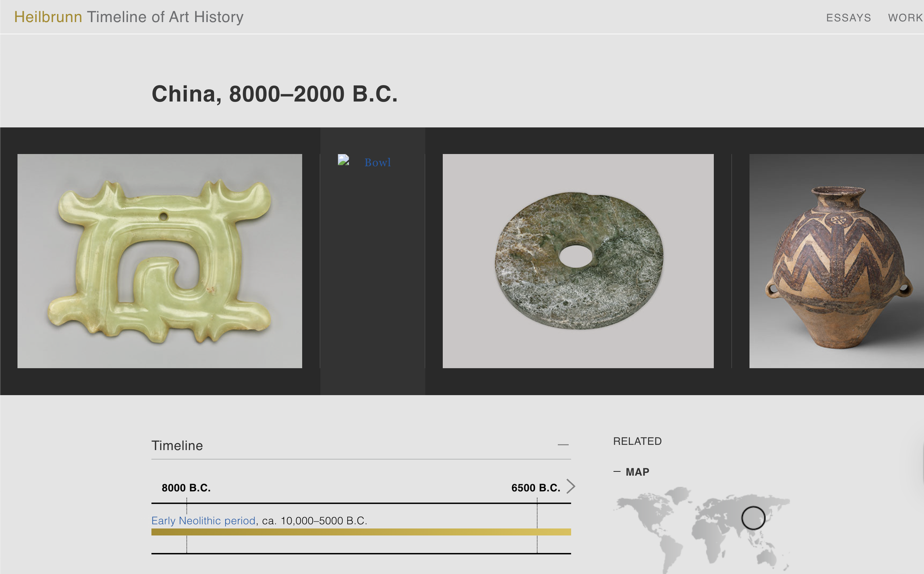
Task: Click the broken image icon beside Bowl
Action: [x=343, y=160]
